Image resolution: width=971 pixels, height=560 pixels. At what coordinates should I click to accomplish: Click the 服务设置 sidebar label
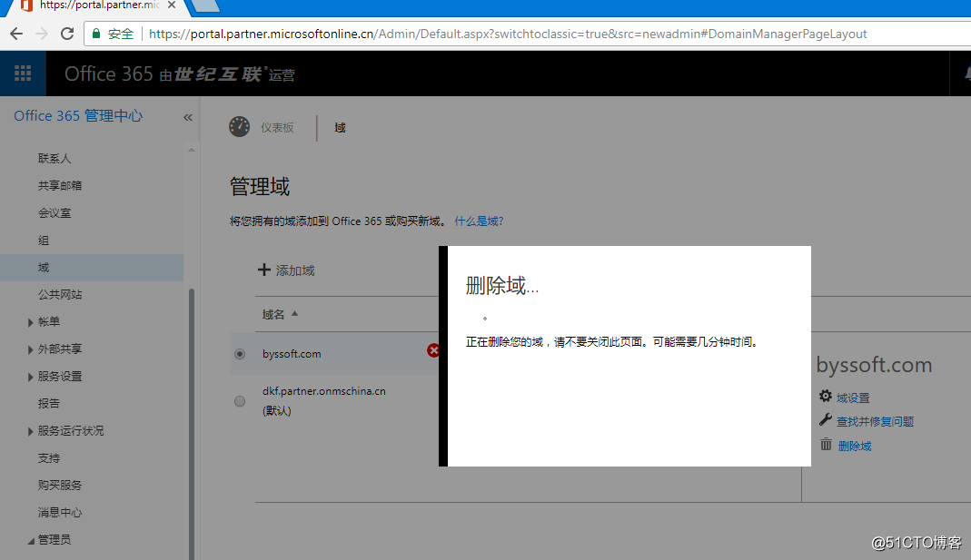pos(60,377)
